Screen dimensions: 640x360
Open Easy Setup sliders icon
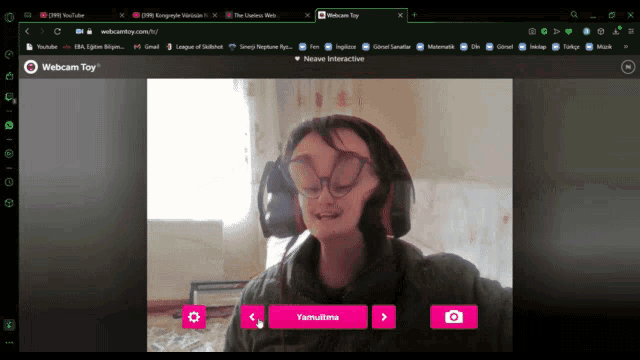[x=631, y=31]
